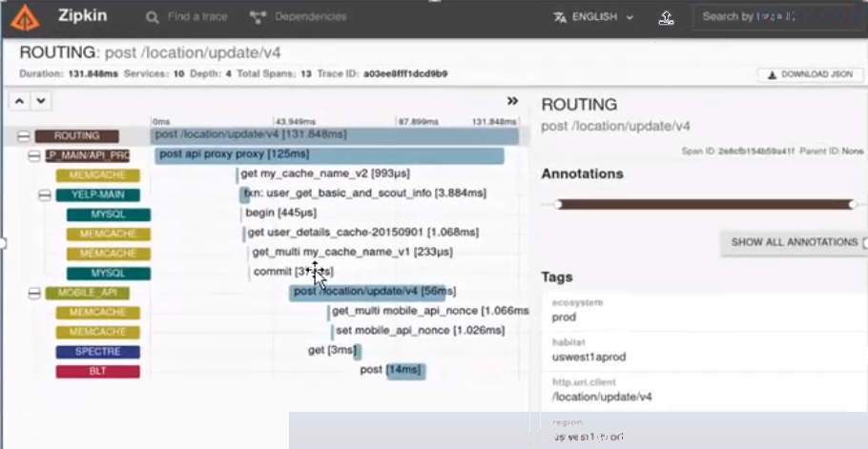Image resolution: width=868 pixels, height=449 pixels.
Task: Click the begin 445µs span
Action: point(280,213)
